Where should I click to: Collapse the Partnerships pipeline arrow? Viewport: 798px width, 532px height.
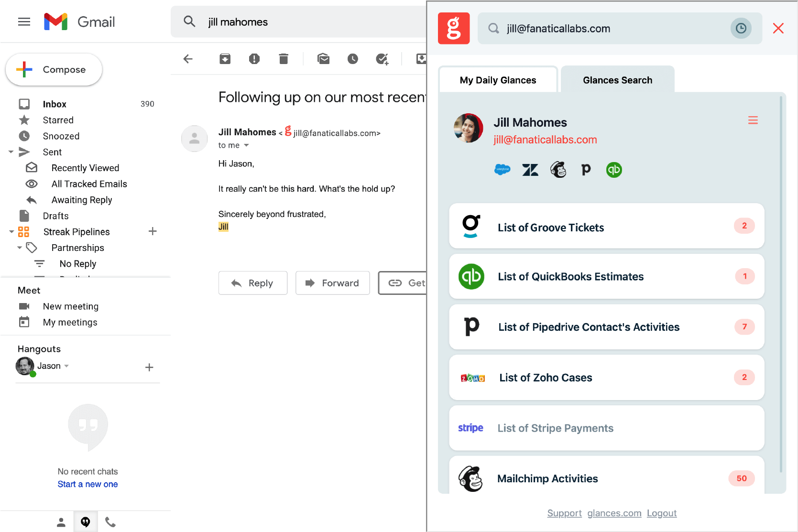(19, 248)
